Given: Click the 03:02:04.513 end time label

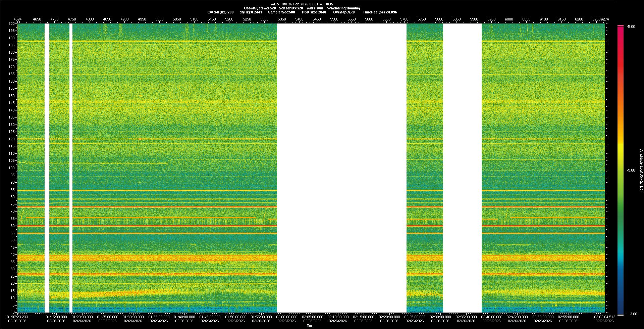Looking at the screenshot, I should point(605,317).
